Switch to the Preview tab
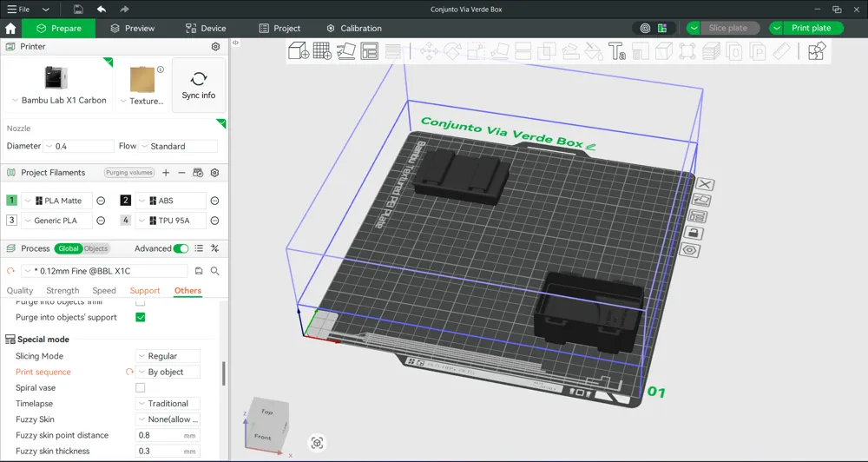Viewport: 868px width, 462px height. [132, 29]
